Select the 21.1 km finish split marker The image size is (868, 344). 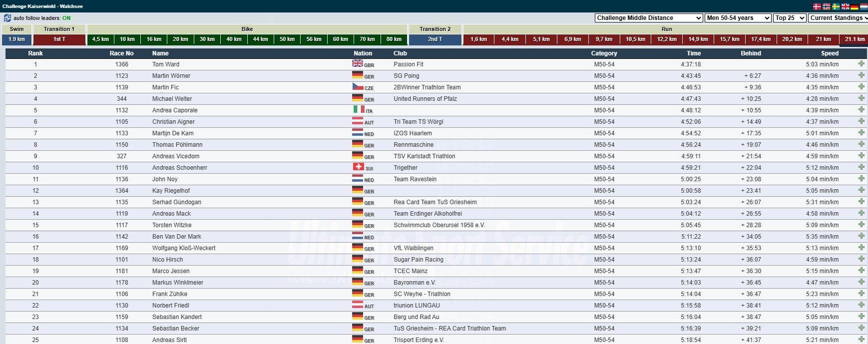(855, 39)
